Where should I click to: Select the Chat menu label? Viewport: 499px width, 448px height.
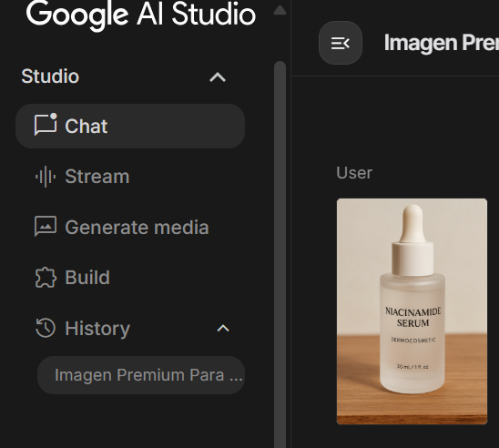coord(87,126)
